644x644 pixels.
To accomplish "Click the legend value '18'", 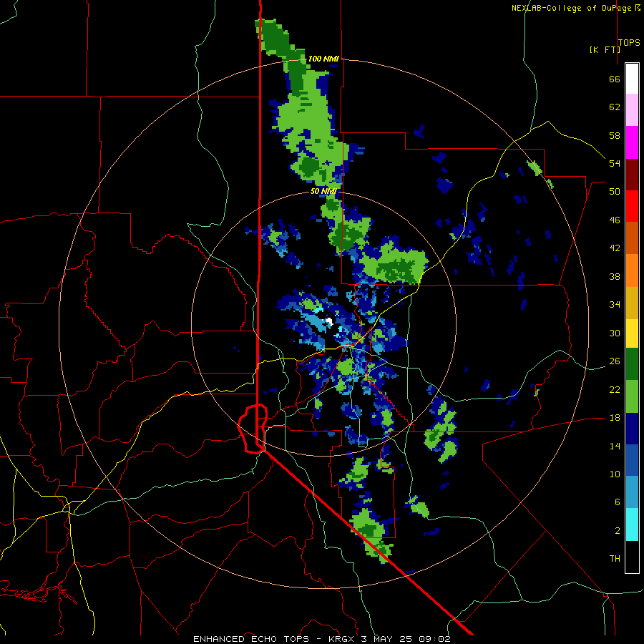I will pos(615,418).
